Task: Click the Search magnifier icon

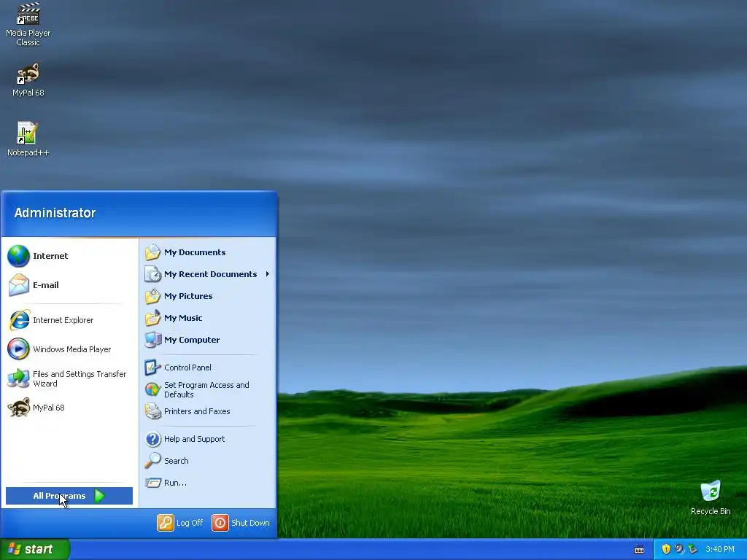Action: [153, 461]
